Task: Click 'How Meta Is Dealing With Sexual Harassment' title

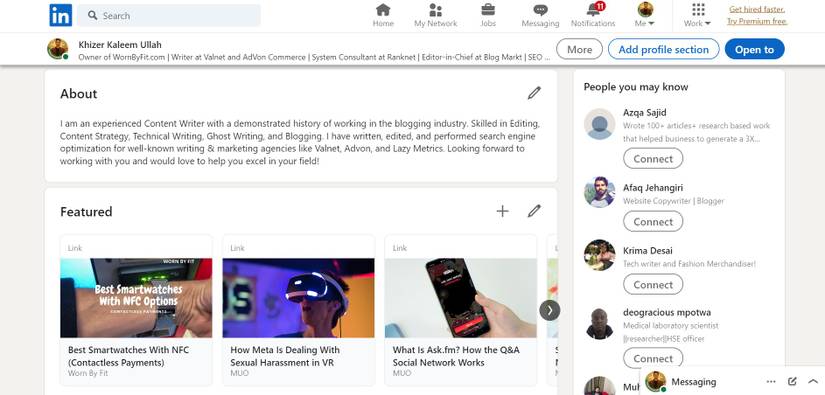Action: pos(285,356)
